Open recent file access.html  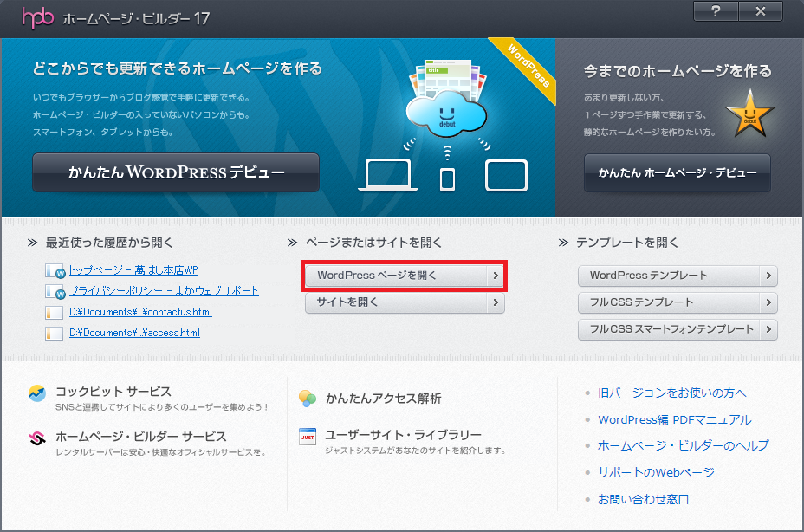134,333
